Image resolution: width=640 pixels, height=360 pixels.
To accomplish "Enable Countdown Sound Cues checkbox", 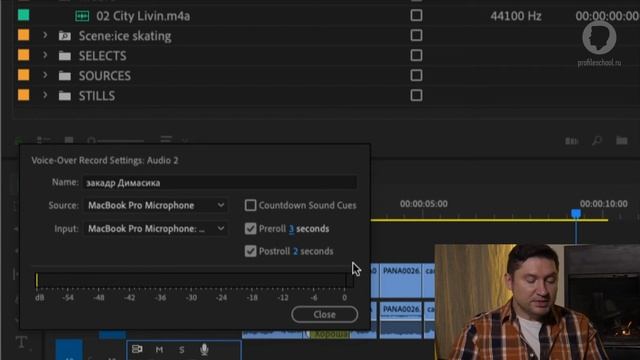I will click(x=251, y=205).
